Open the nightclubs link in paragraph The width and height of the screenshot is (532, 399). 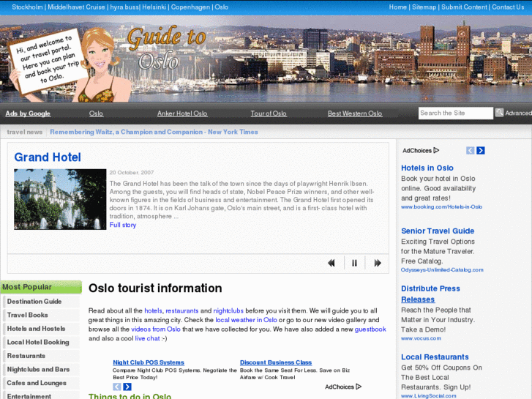pyautogui.click(x=228, y=310)
